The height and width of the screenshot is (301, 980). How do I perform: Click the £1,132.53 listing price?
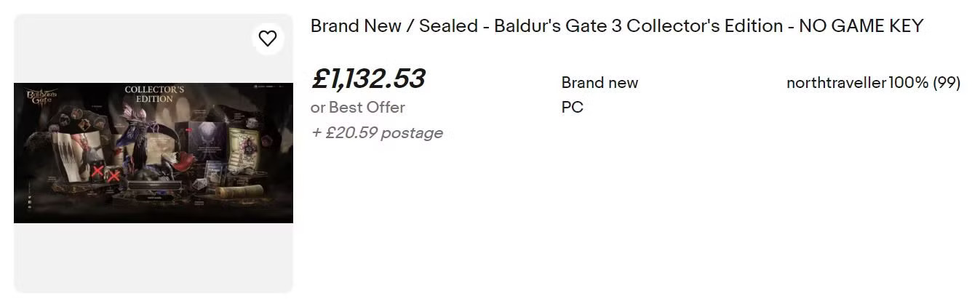pyautogui.click(x=368, y=79)
